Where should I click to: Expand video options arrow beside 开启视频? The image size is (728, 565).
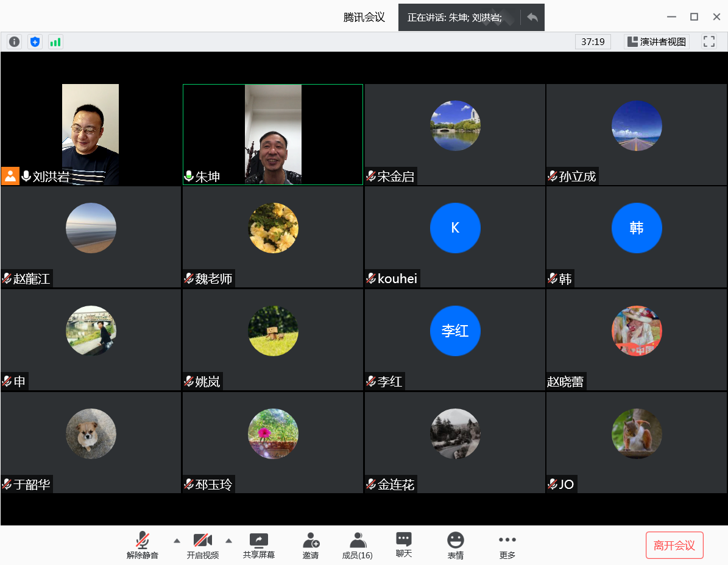click(x=228, y=540)
